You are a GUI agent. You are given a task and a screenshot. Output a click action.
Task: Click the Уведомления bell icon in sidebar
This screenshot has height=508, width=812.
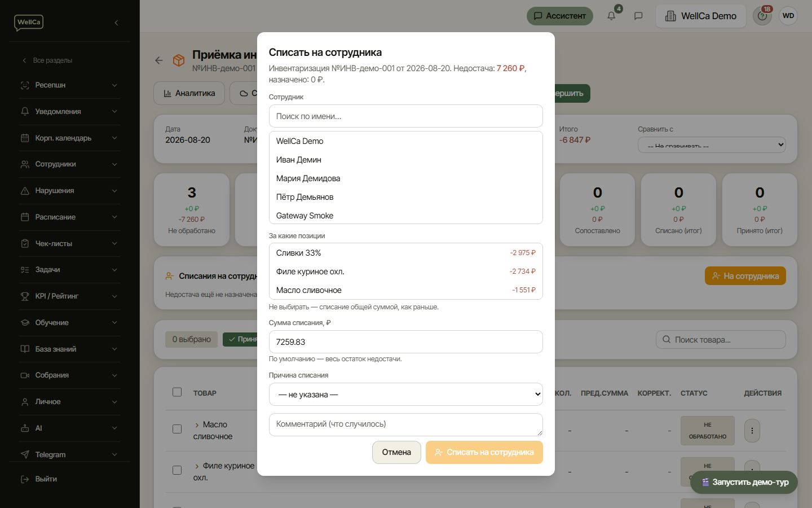[25, 112]
